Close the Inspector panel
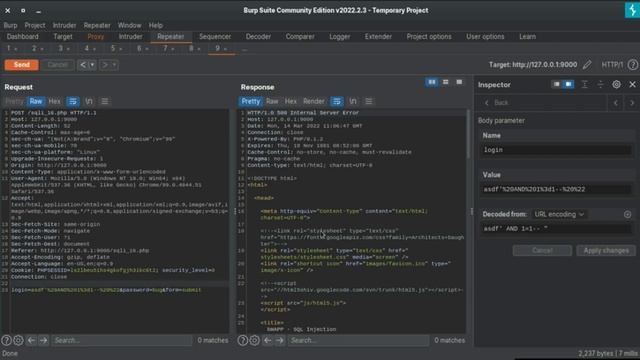 click(632, 84)
